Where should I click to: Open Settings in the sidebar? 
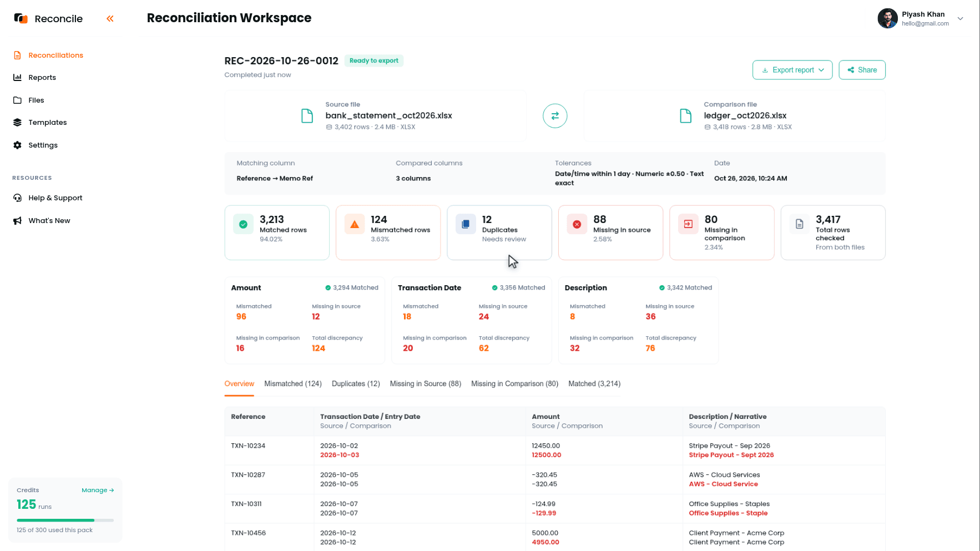coord(43,145)
